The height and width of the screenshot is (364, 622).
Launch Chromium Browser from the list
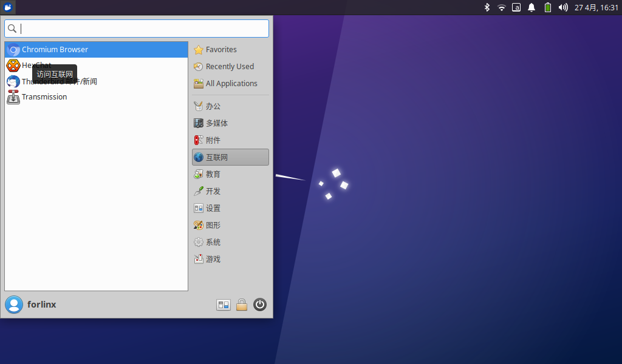point(55,50)
